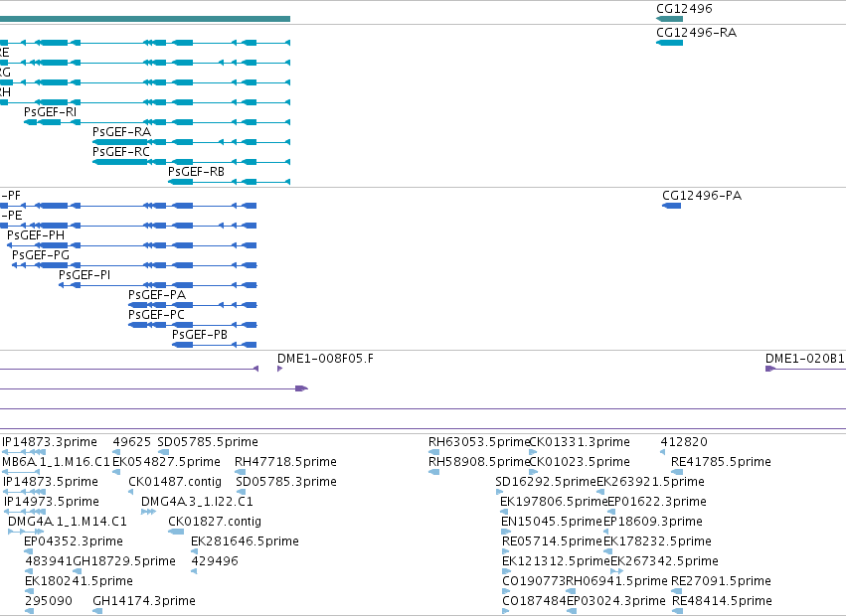Select the RE41785.5prime EST label
846x616 pixels.
tap(721, 462)
